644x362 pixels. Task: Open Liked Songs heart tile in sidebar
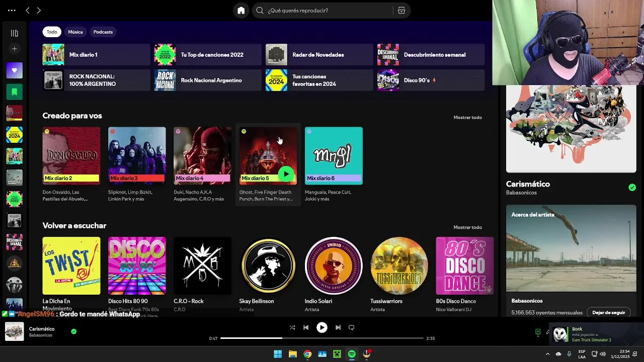click(x=14, y=70)
